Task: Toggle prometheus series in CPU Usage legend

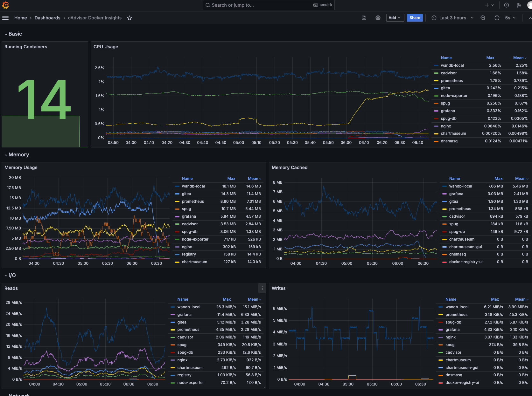Action: (451, 81)
